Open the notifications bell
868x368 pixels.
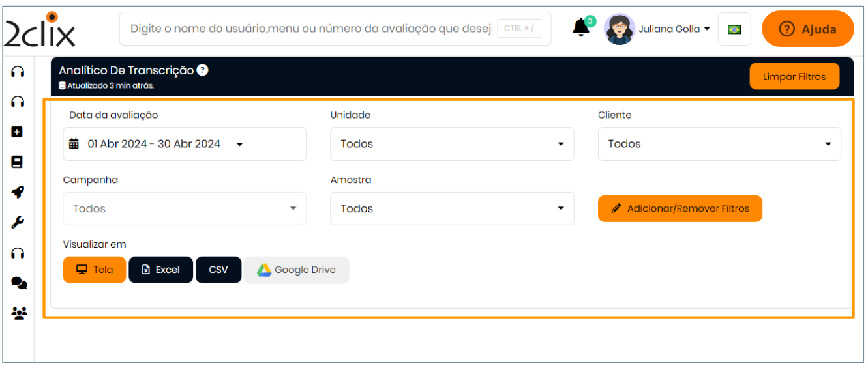pos(581,28)
